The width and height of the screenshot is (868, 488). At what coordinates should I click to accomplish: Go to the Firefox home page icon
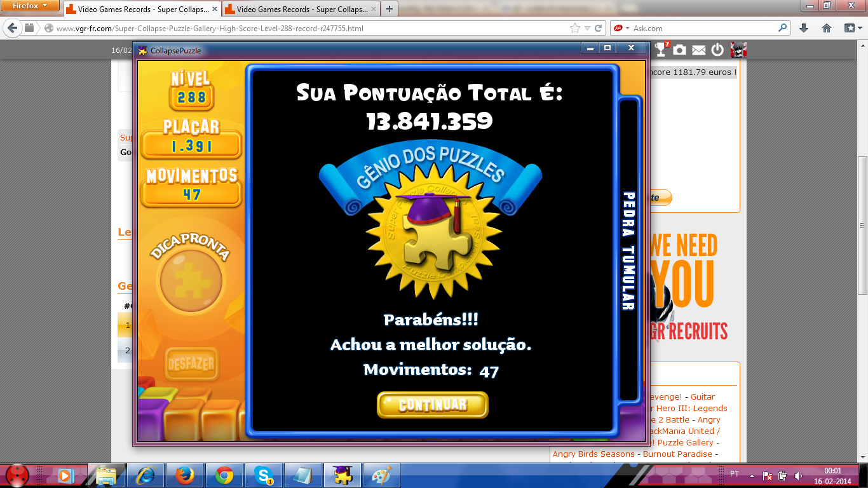tap(827, 28)
